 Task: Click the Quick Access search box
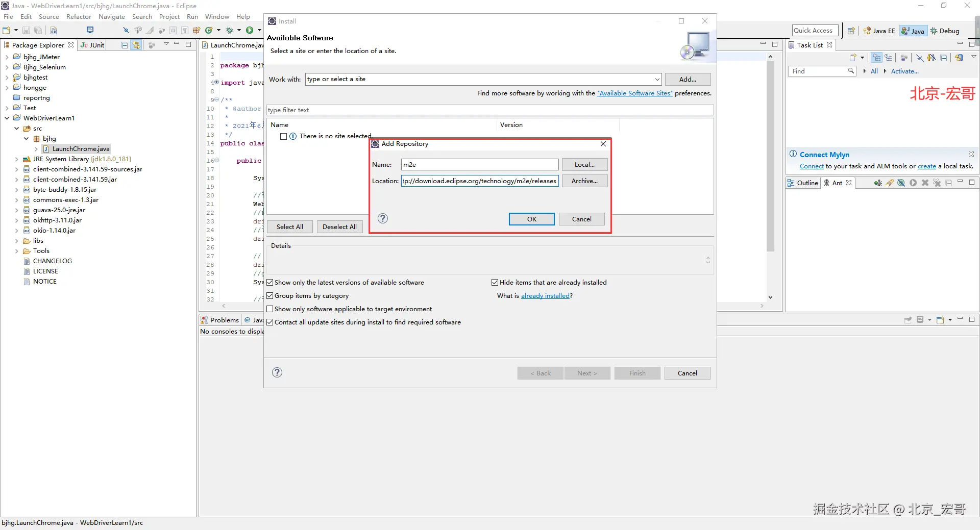[x=815, y=31]
